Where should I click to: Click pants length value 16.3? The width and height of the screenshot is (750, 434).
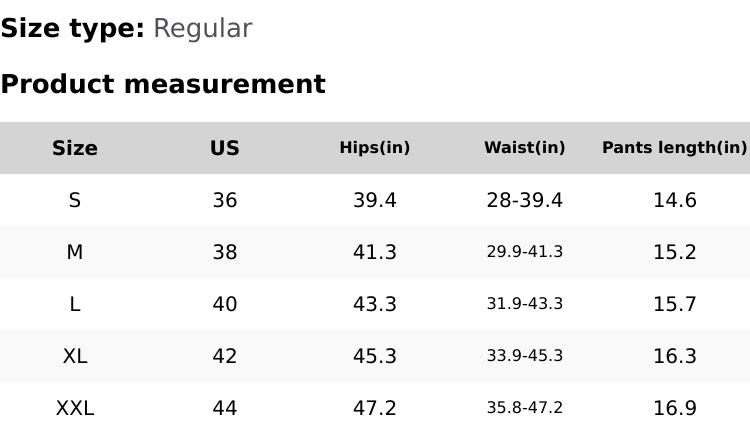click(x=674, y=356)
